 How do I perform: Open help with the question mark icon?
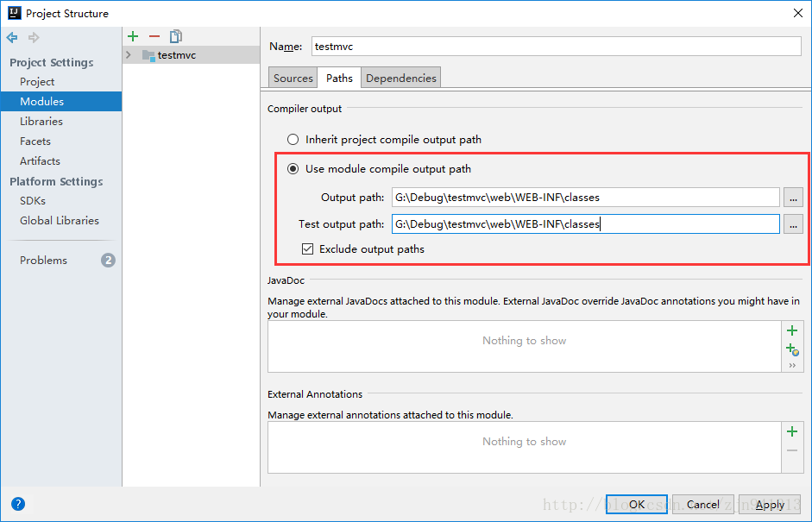(x=18, y=504)
